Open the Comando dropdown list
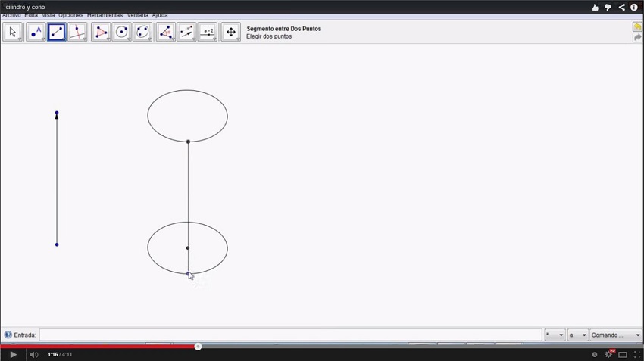The image size is (644, 361). pyautogui.click(x=617, y=335)
